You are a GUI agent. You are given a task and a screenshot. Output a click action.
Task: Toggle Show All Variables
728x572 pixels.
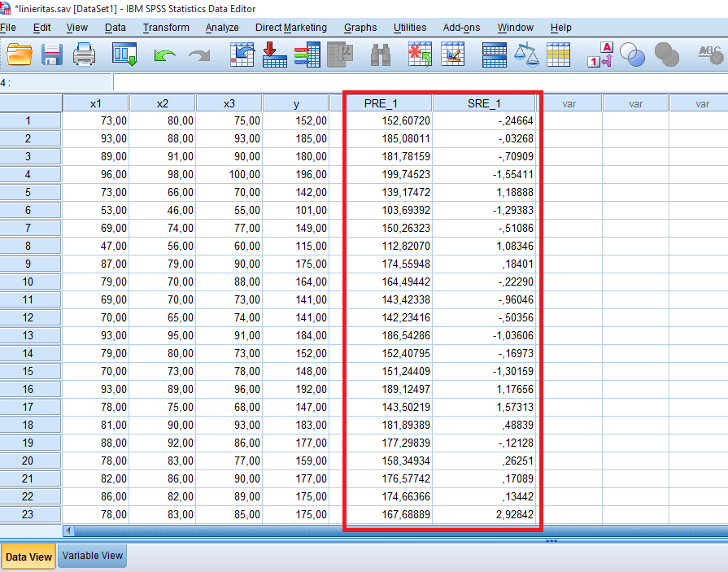pyautogui.click(x=667, y=55)
